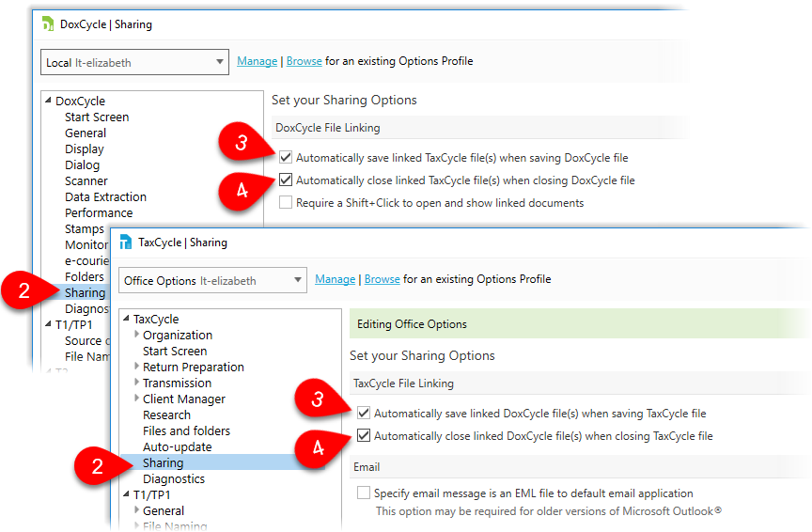Select Sharing in DoxCycle tree
The image size is (812, 532).
(x=85, y=292)
